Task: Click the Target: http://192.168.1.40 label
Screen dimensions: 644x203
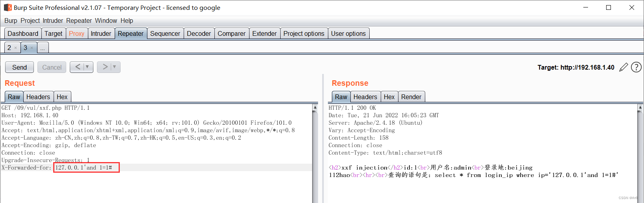Action: point(576,67)
